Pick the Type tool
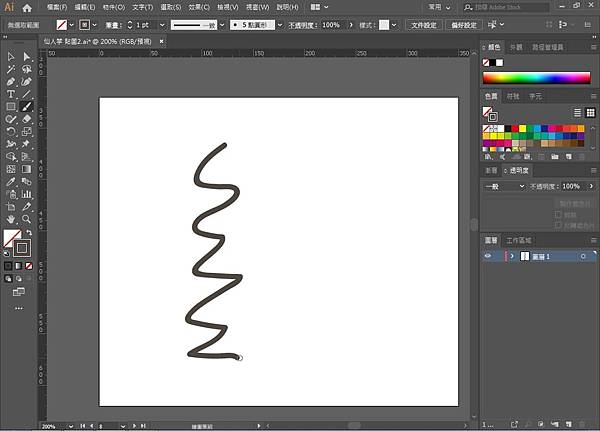The height and width of the screenshot is (431, 600). [11, 94]
